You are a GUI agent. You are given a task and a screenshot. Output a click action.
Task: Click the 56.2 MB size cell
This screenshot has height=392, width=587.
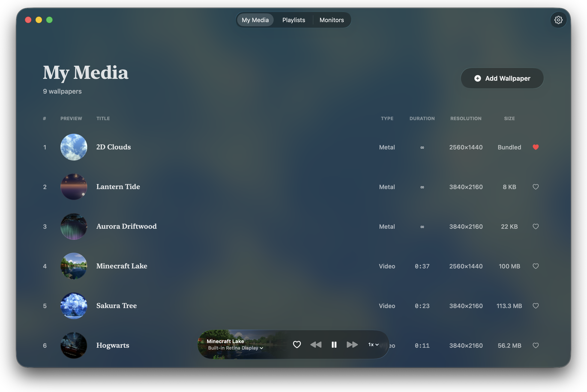point(509,346)
